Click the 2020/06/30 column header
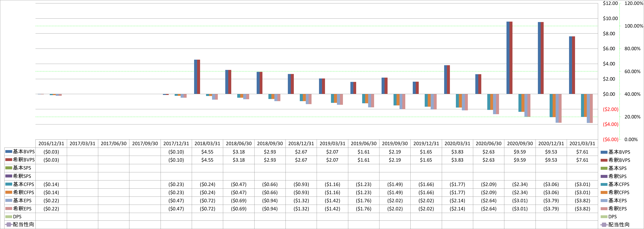The height and width of the screenshot is (229, 644). pyautogui.click(x=489, y=143)
